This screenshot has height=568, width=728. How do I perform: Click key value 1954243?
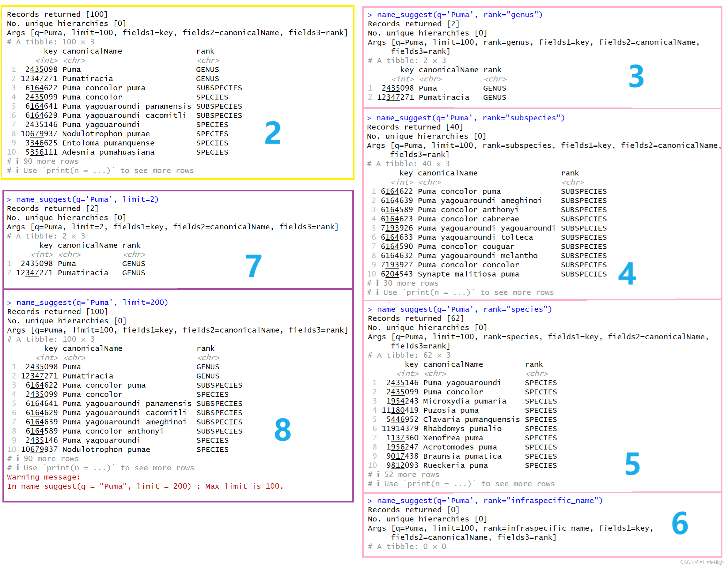[402, 401]
